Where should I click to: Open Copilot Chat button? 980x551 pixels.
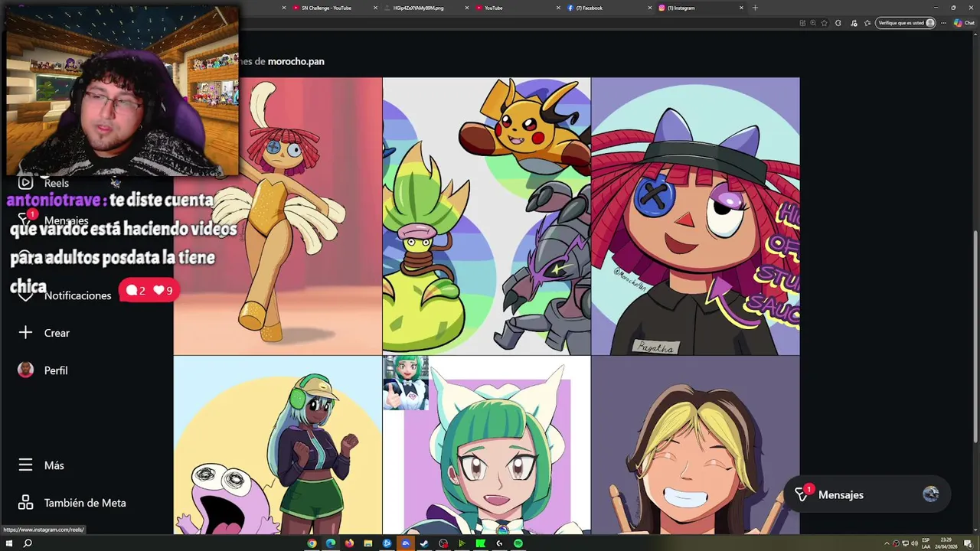(964, 23)
